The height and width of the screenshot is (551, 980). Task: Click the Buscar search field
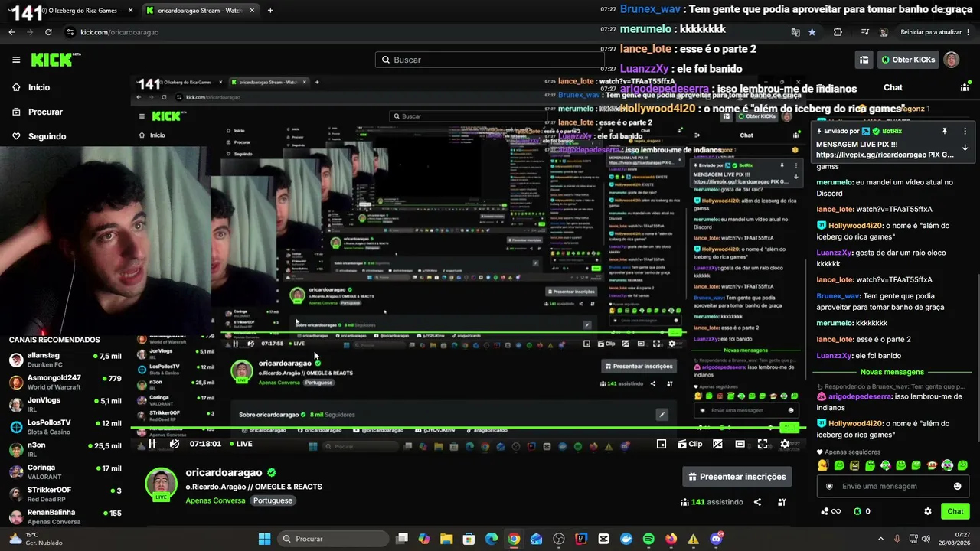490,60
